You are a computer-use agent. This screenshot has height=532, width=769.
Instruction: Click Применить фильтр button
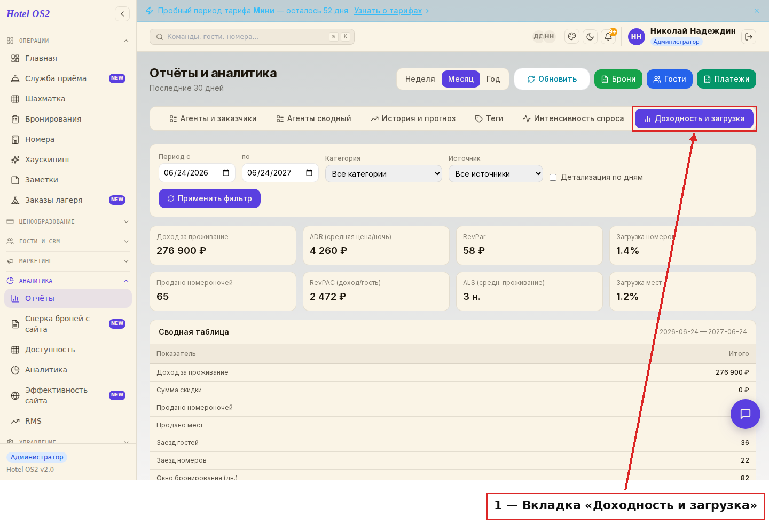point(209,198)
